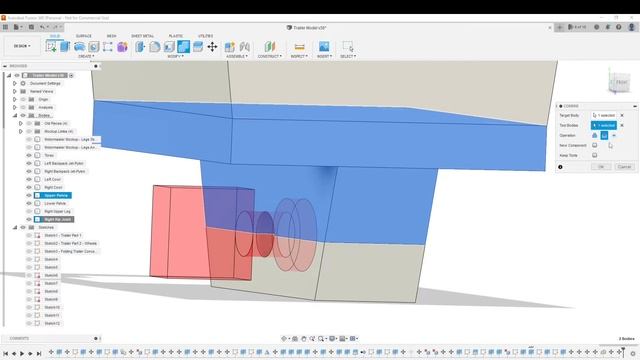Open the Construct dropdown menu
This screenshot has height=360, width=640.
pyautogui.click(x=269, y=56)
